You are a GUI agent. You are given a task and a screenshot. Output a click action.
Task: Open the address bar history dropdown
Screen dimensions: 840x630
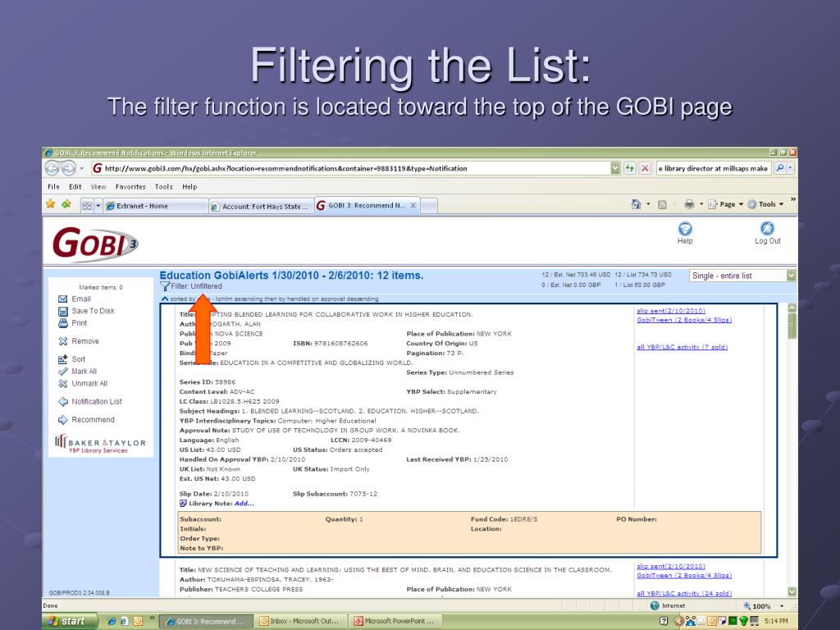[x=615, y=168]
